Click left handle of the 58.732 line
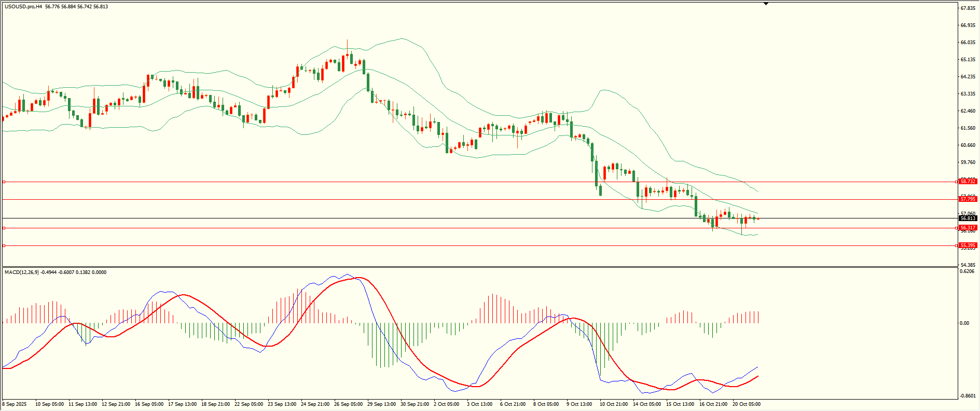 4,182
